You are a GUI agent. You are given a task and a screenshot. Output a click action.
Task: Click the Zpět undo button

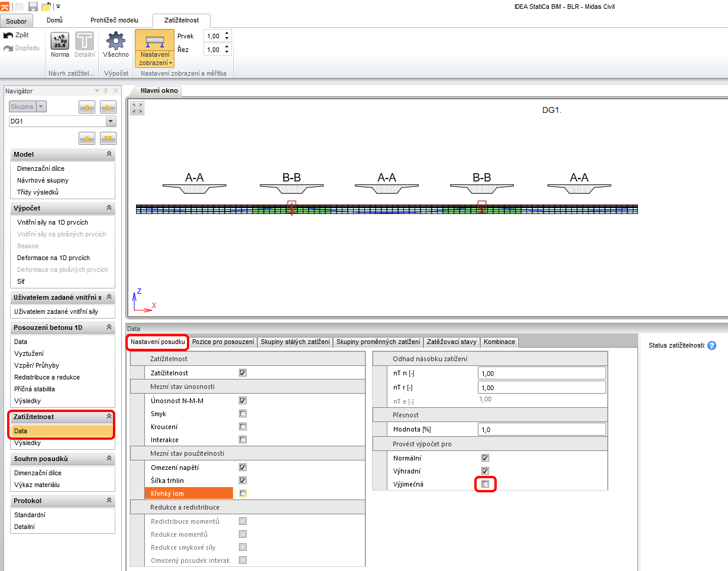click(17, 35)
